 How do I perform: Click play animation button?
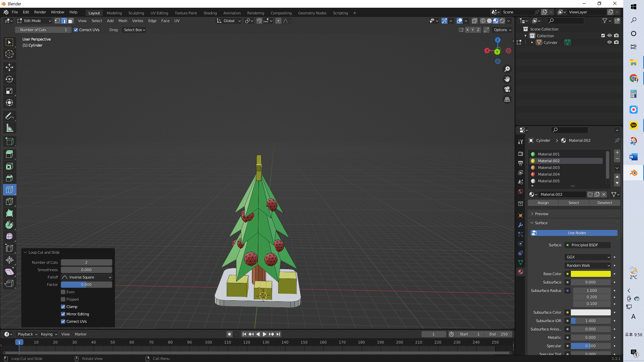(264, 334)
